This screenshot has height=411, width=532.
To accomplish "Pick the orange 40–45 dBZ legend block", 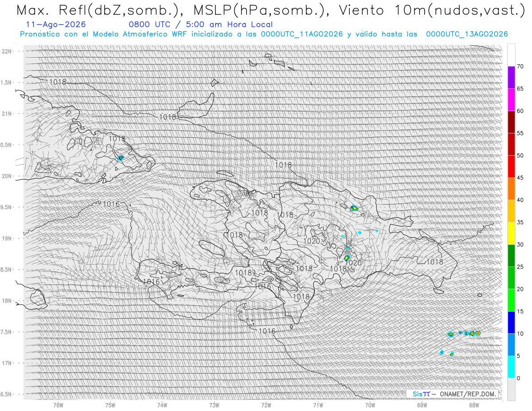I will point(511,189).
